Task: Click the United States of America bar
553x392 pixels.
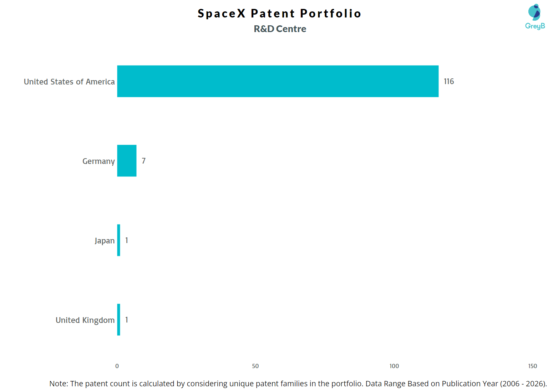Action: [278, 81]
